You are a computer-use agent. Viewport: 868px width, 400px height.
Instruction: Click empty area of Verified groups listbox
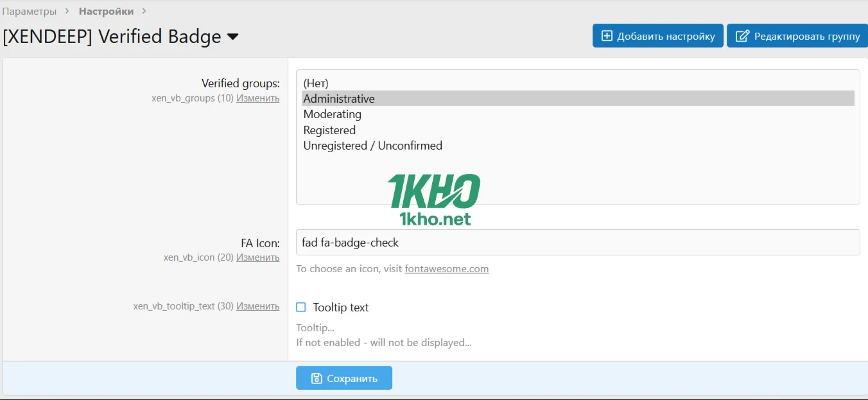point(642,180)
